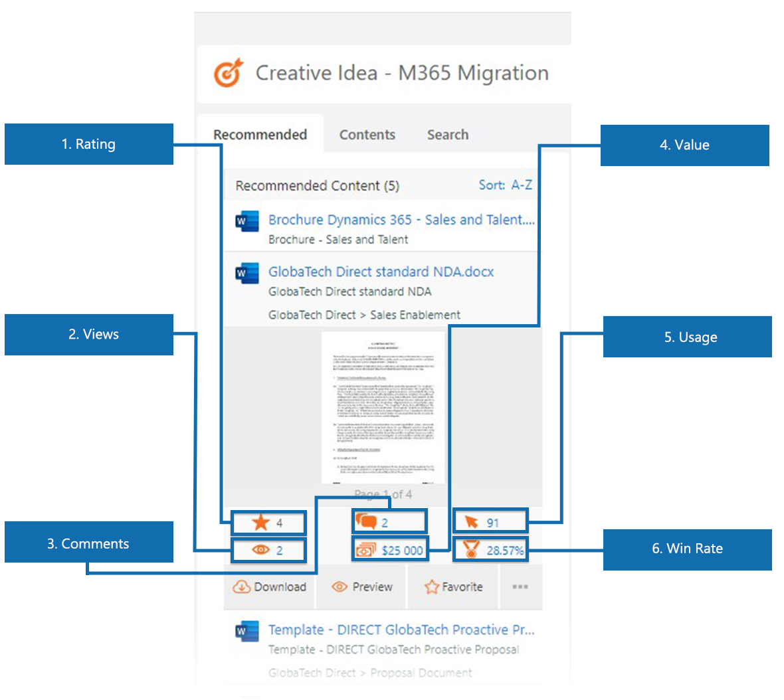Open the comments speech bubble icon
The height and width of the screenshot is (700, 784).
pyautogui.click(x=366, y=521)
